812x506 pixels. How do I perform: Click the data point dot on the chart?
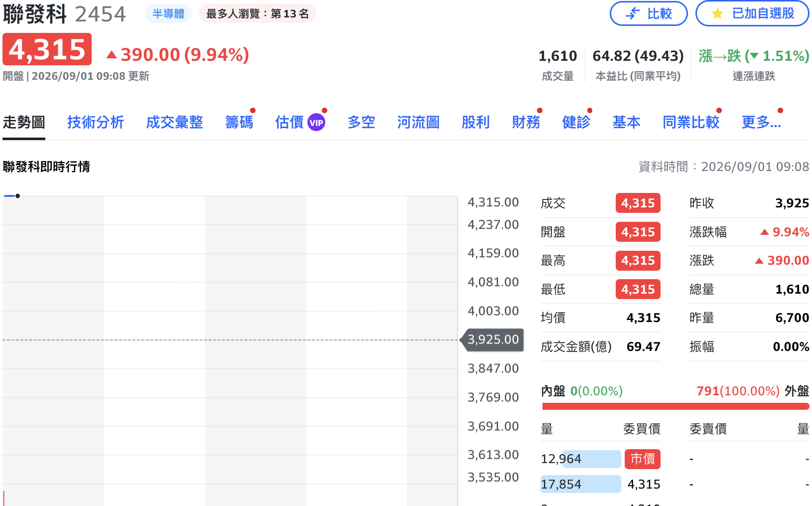tap(17, 196)
